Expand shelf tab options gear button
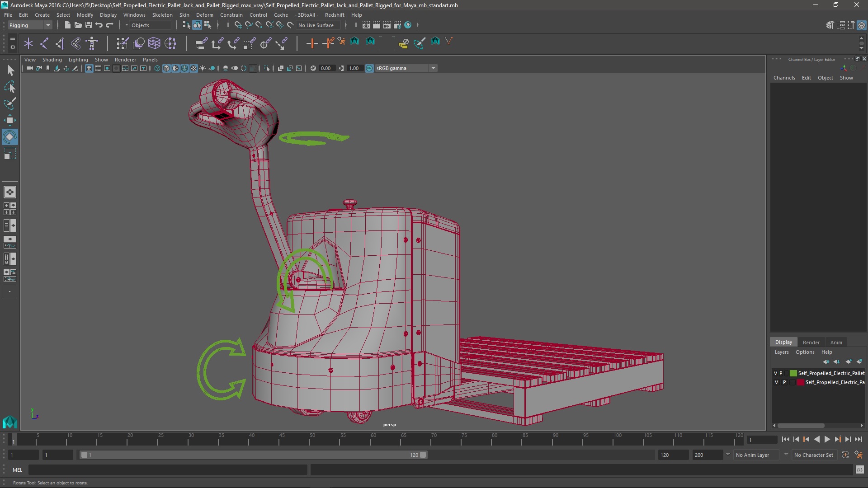 pos(13,47)
